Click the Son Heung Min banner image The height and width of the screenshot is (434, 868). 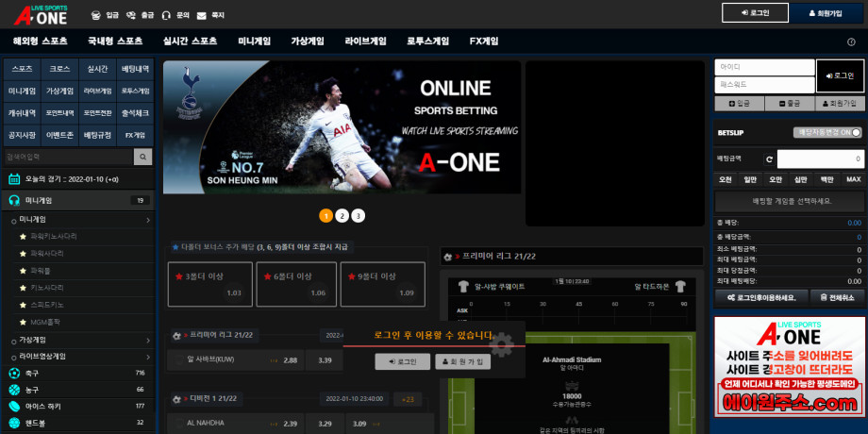pos(342,127)
